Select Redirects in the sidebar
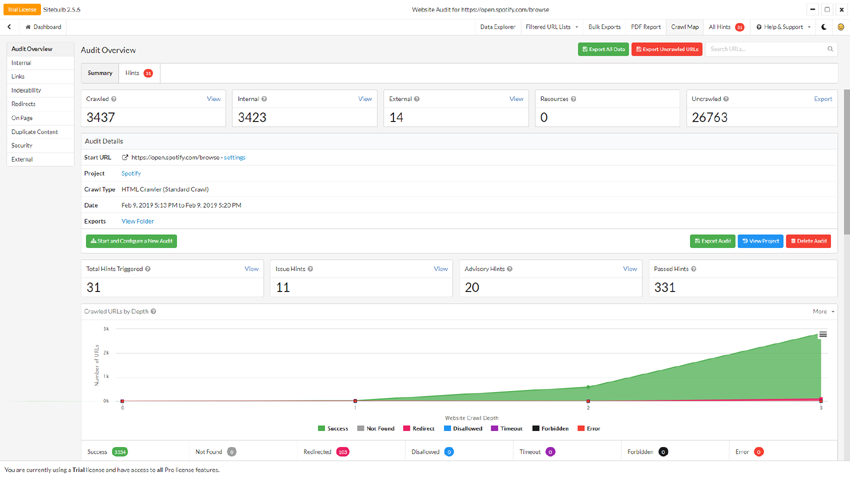The width and height of the screenshot is (850, 478). pos(40,104)
